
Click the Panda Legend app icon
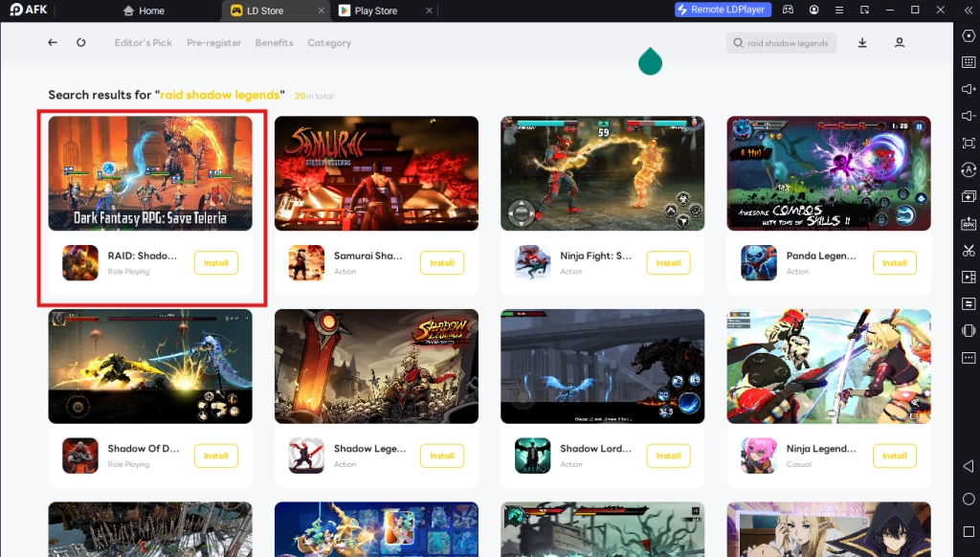tap(759, 263)
